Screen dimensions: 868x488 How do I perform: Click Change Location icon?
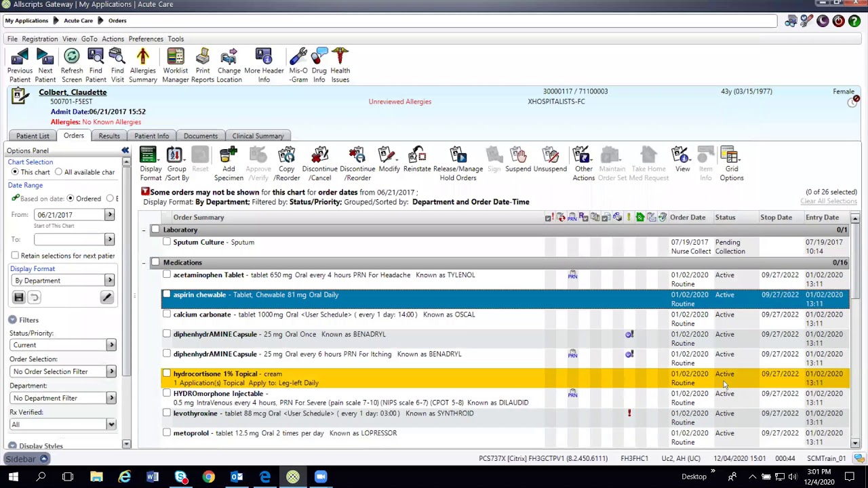(x=229, y=65)
